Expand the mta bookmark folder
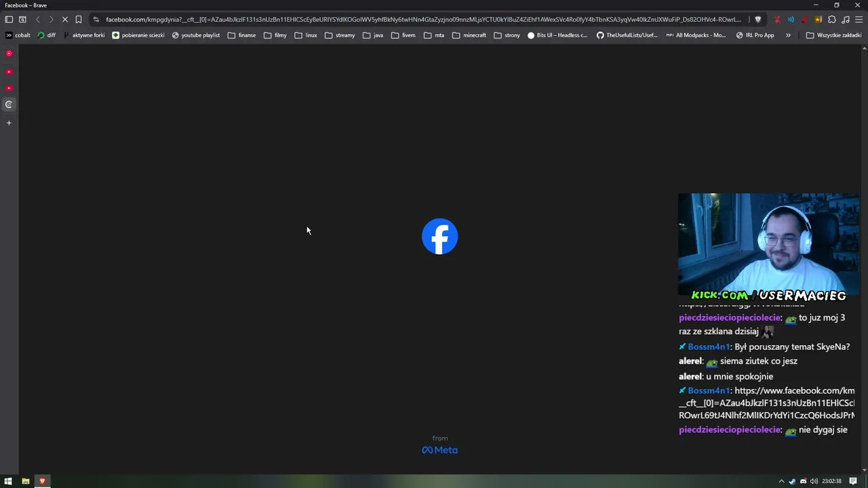868x488 pixels. pos(434,35)
